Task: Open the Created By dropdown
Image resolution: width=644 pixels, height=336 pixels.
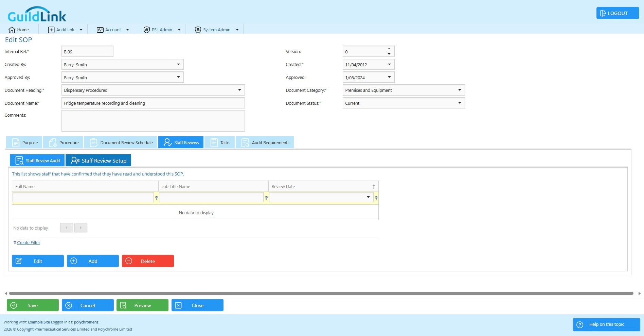Action: tap(178, 64)
